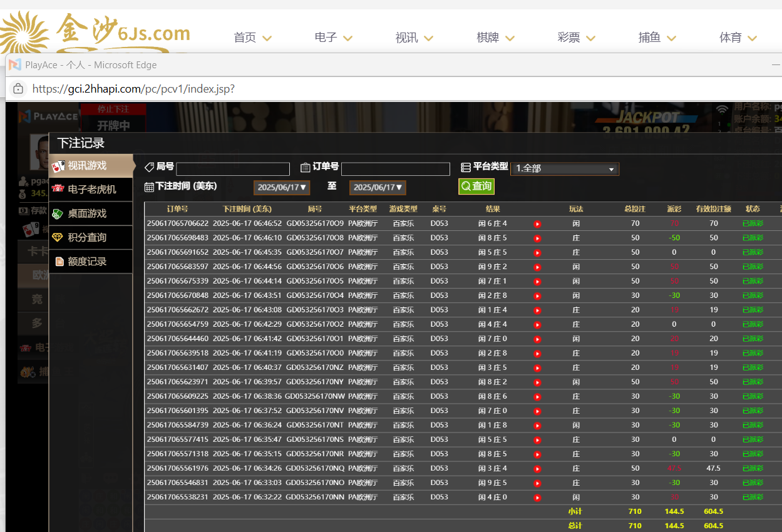Open the 体育 menu in the site header
The width and height of the screenshot is (782, 532).
pyautogui.click(x=738, y=38)
